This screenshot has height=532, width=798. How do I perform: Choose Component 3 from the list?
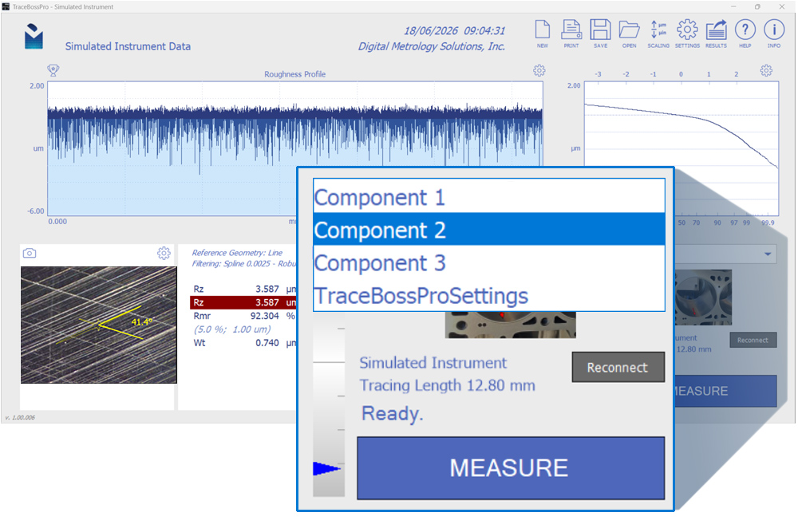(x=489, y=262)
